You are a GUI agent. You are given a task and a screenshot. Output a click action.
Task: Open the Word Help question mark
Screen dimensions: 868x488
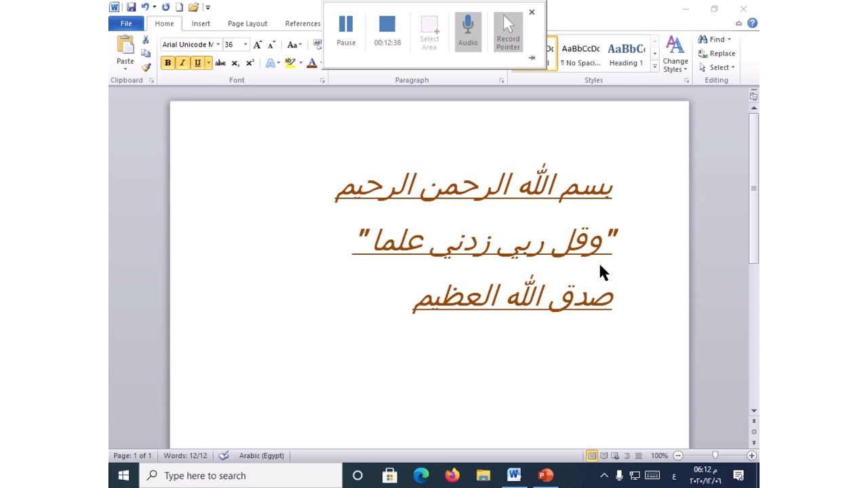point(752,23)
